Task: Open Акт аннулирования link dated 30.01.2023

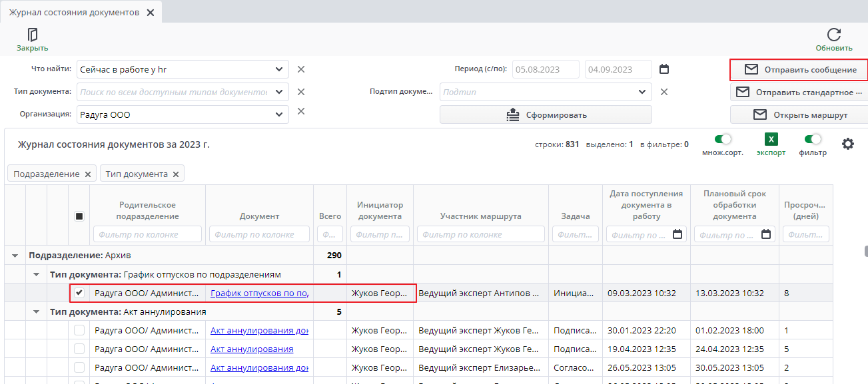Action: click(259, 330)
